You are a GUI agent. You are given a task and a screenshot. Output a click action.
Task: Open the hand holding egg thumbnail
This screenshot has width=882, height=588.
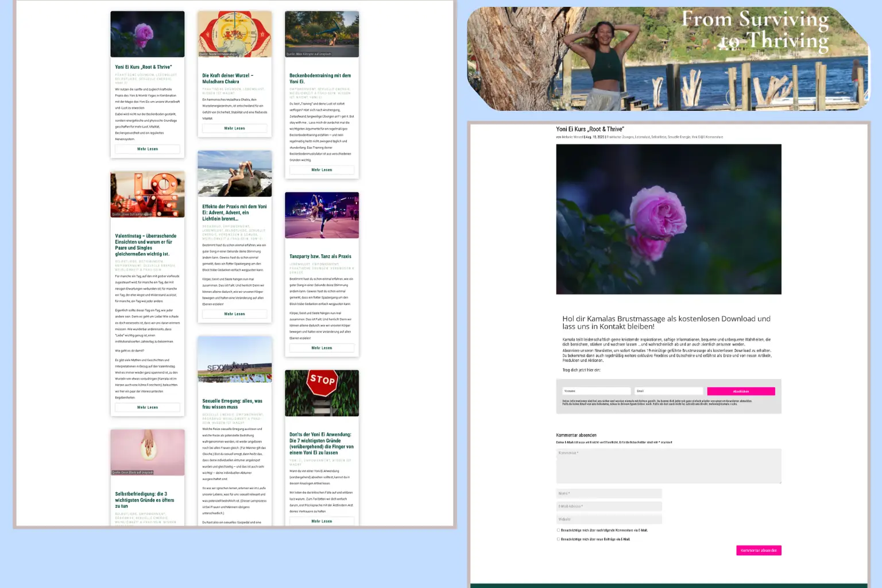[x=148, y=452]
